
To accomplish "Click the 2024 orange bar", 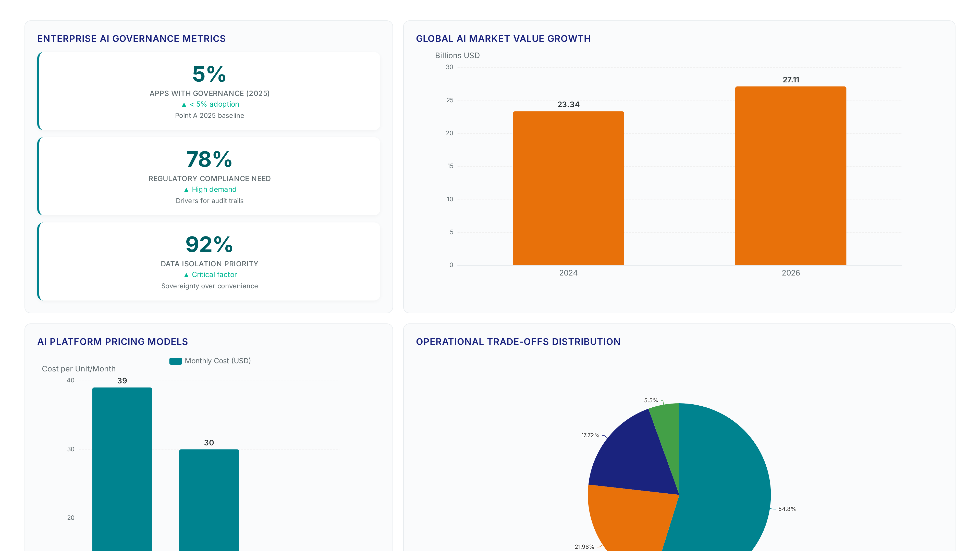I will point(568,188).
